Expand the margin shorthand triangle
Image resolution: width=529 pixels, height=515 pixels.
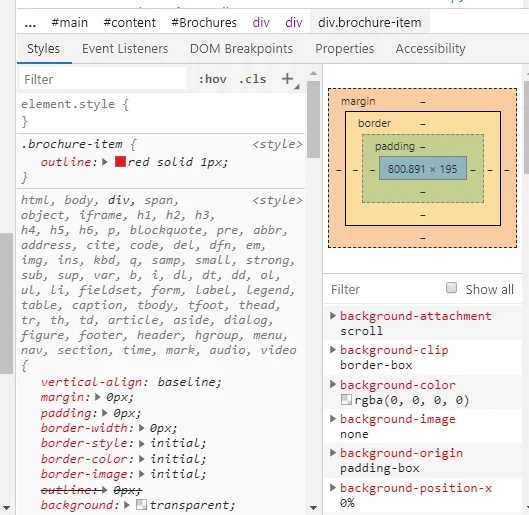pos(98,397)
